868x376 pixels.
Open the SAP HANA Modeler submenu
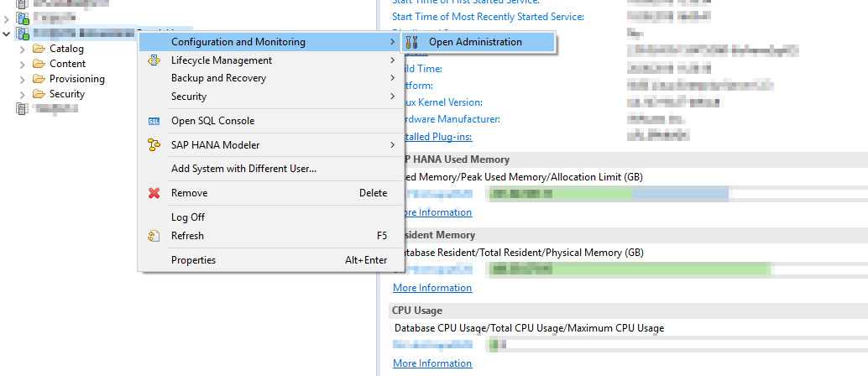tap(269, 145)
